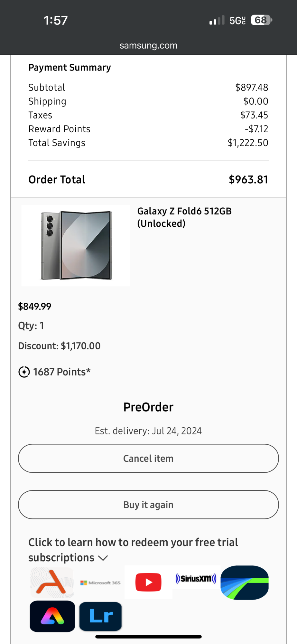The height and width of the screenshot is (644, 297).
Task: Tap the orange A app icon
Action: click(52, 582)
